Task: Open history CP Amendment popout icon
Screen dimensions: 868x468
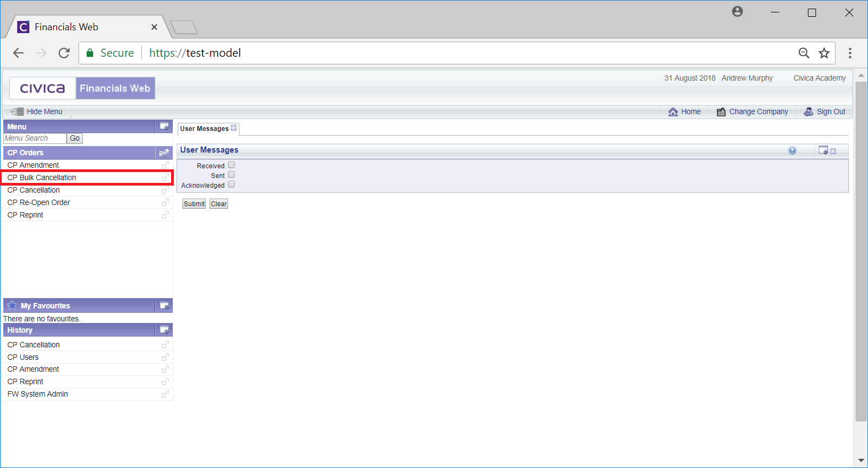Action: coord(165,369)
